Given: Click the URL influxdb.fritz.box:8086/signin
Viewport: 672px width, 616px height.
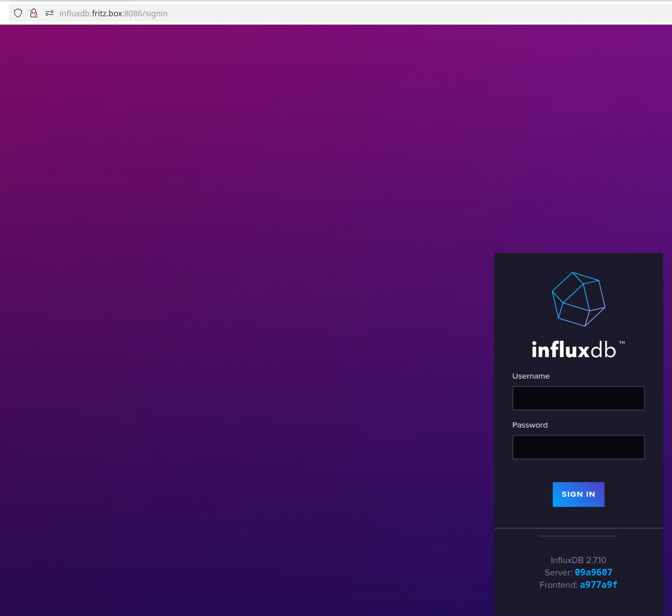Looking at the screenshot, I should [x=114, y=14].
